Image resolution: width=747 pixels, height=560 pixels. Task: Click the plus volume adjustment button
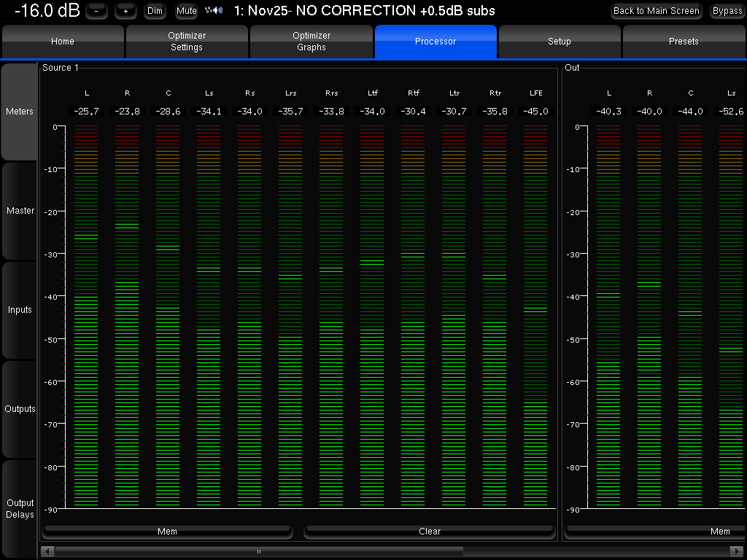pos(125,10)
